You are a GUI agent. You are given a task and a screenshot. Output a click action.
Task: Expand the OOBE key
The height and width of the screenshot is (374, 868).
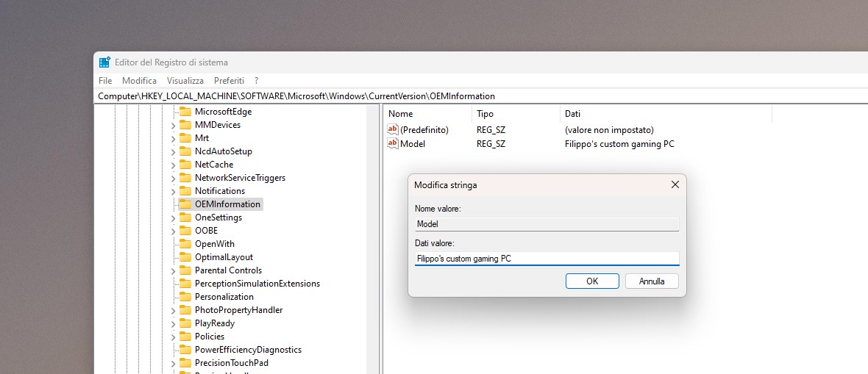[x=174, y=231]
